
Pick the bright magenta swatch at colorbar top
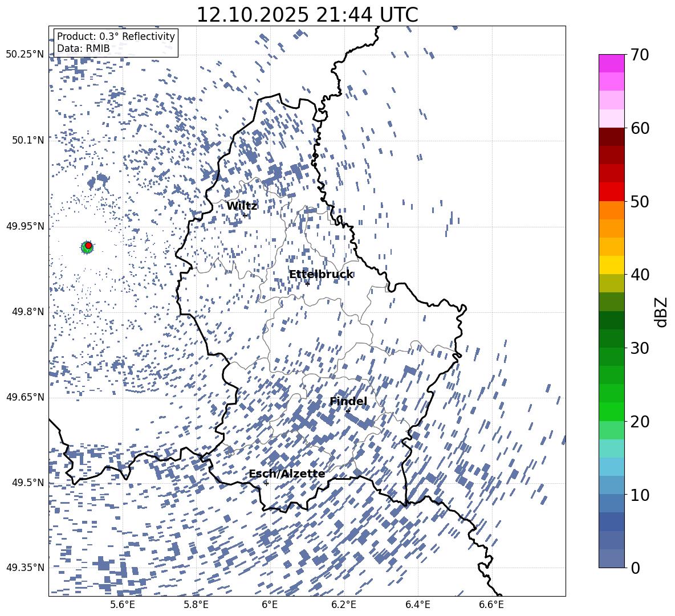click(612, 63)
